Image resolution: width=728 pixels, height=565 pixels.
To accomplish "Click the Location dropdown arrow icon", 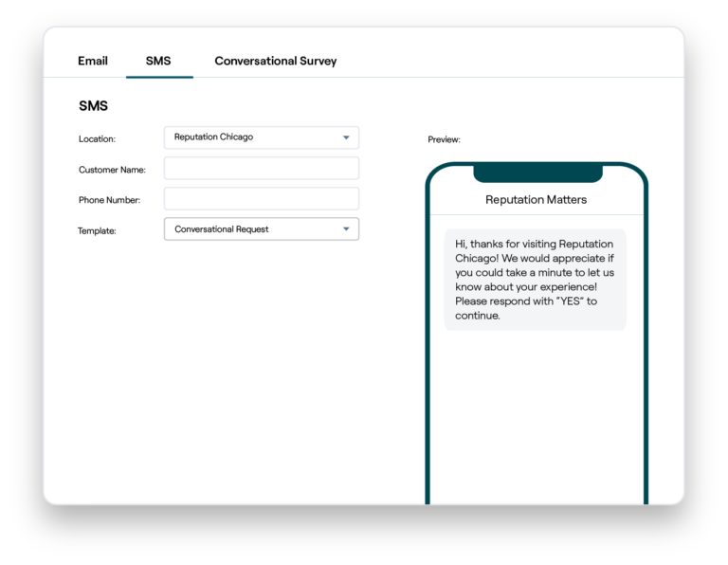I will tap(346, 137).
